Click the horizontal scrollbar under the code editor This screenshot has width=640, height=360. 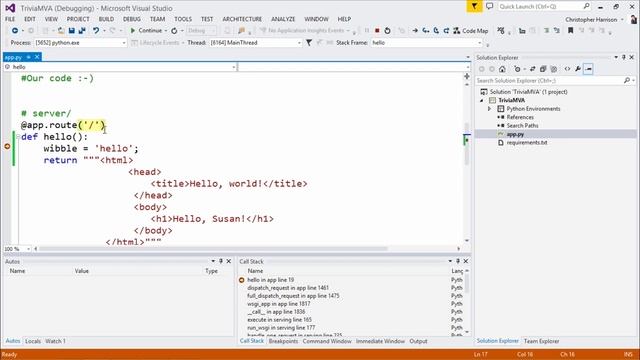coord(212,249)
